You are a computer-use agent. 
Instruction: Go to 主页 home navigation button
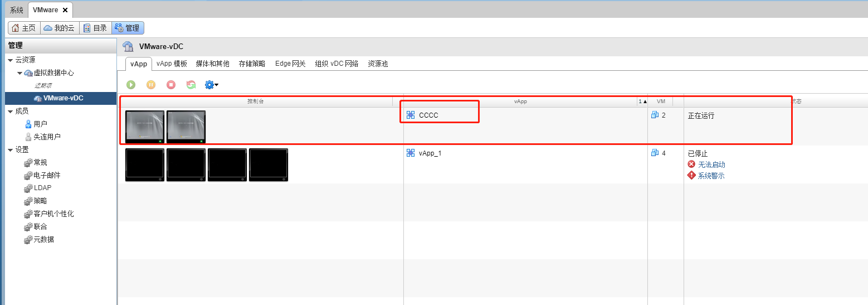pos(24,28)
